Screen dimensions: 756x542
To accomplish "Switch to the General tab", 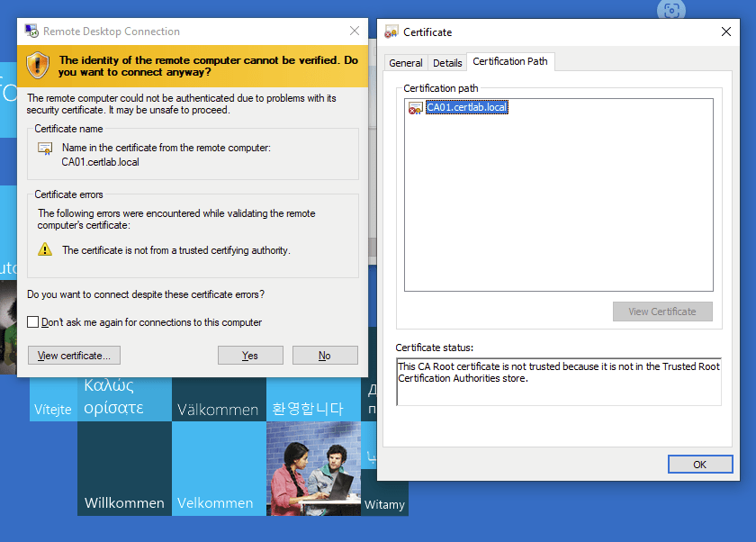I will 406,63.
